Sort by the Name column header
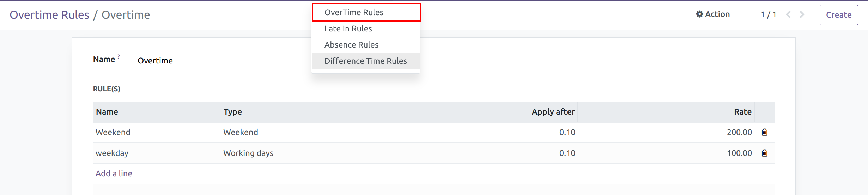Image resolution: width=868 pixels, height=195 pixels. coord(107,112)
